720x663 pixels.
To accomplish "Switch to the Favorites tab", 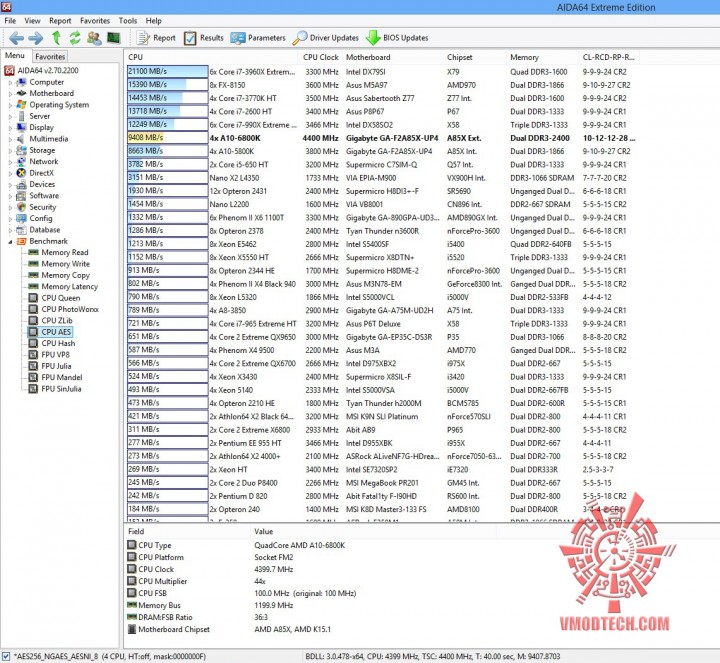I will 50,56.
